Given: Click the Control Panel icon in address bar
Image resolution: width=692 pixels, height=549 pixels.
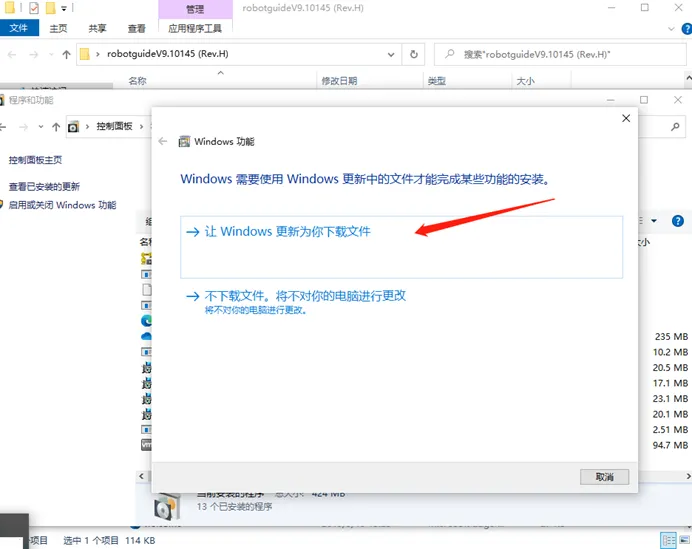Looking at the screenshot, I should [73, 127].
